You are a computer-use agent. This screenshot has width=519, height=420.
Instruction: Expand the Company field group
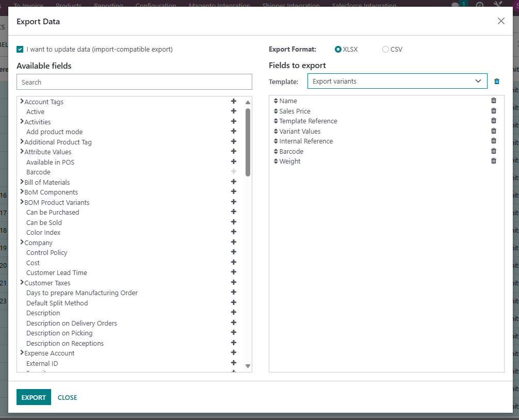point(22,242)
